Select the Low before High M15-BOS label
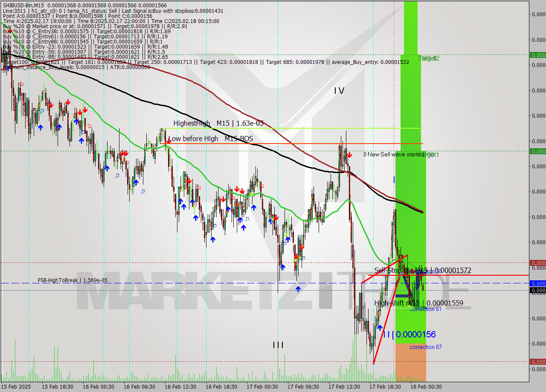The width and height of the screenshot is (546, 392). pos(211,138)
